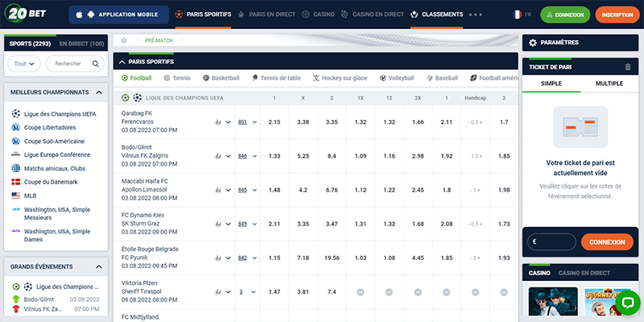Image resolution: width=644 pixels, height=322 pixels.
Task: Expand the 846 markets dropdown
Action: (254, 156)
